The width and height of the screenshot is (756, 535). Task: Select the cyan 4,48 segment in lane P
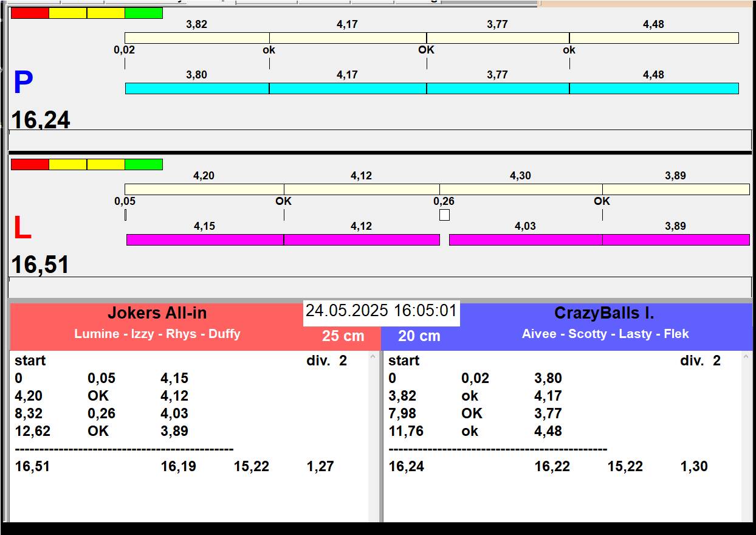(653, 88)
